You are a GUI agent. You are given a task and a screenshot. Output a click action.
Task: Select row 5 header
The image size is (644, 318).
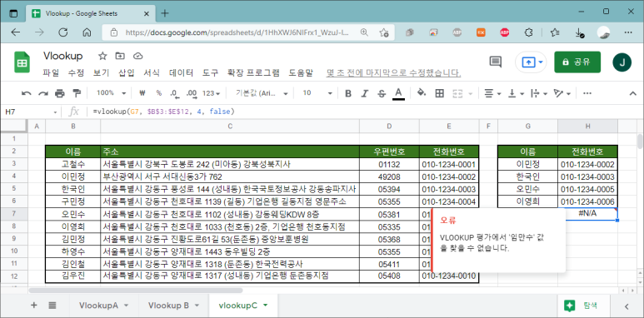(13, 189)
